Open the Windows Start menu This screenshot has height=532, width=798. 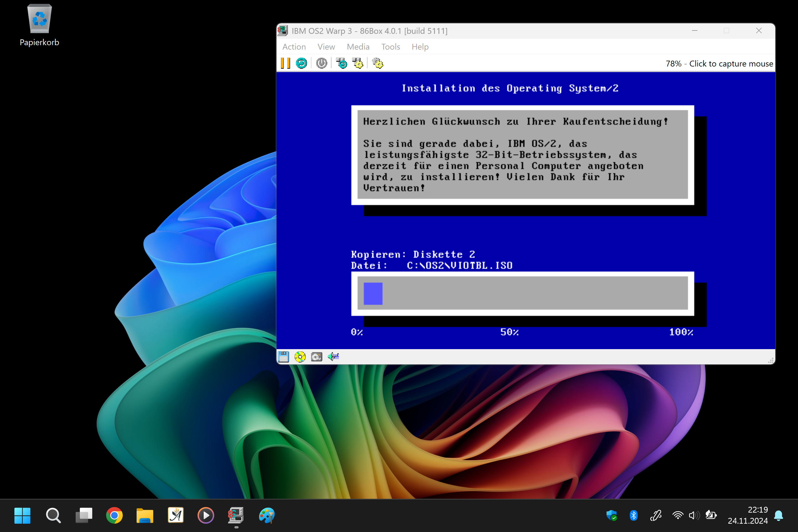tap(22, 515)
